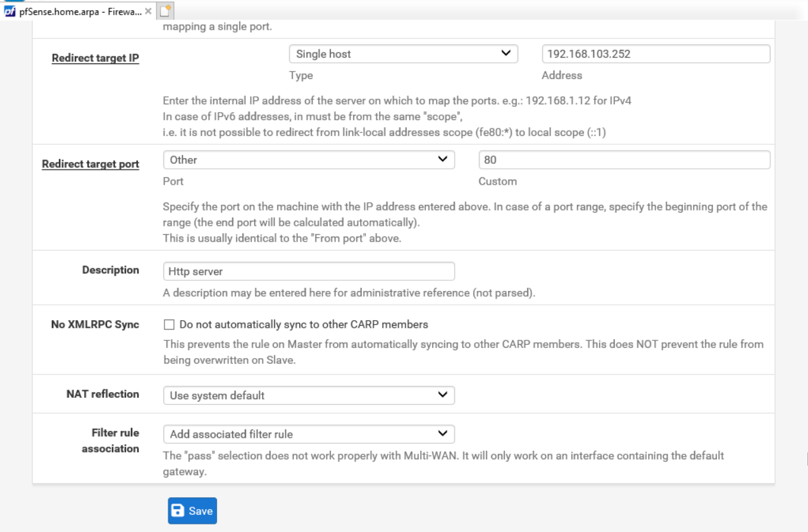Focus the Address field containing 192.168.103.252

click(656, 54)
